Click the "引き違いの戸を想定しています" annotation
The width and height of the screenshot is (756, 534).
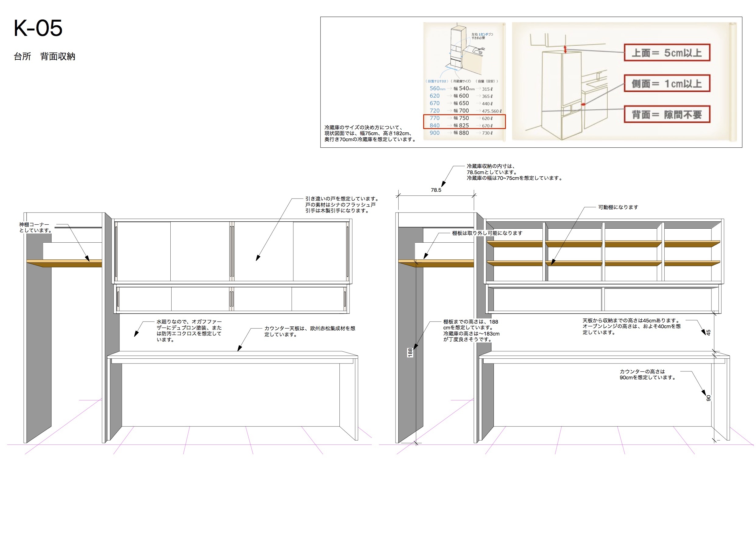tap(343, 205)
